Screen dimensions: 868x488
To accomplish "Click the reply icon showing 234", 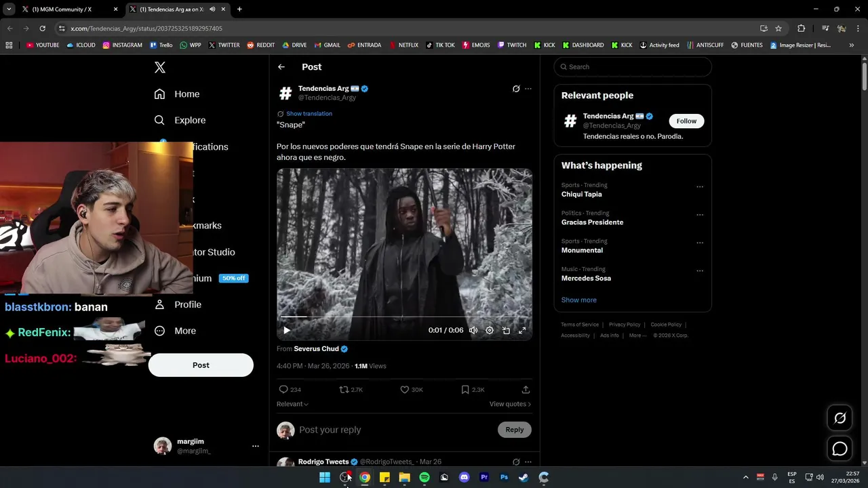I will (284, 390).
